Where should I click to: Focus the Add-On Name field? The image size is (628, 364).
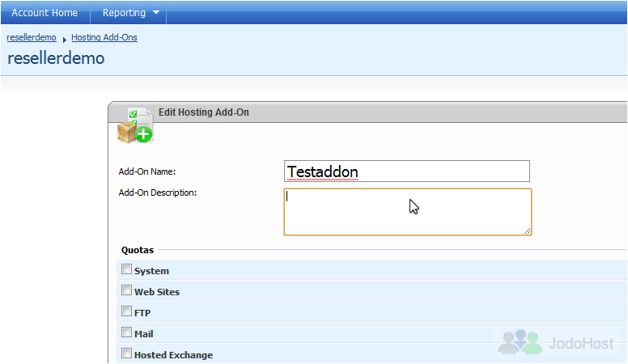pos(407,171)
